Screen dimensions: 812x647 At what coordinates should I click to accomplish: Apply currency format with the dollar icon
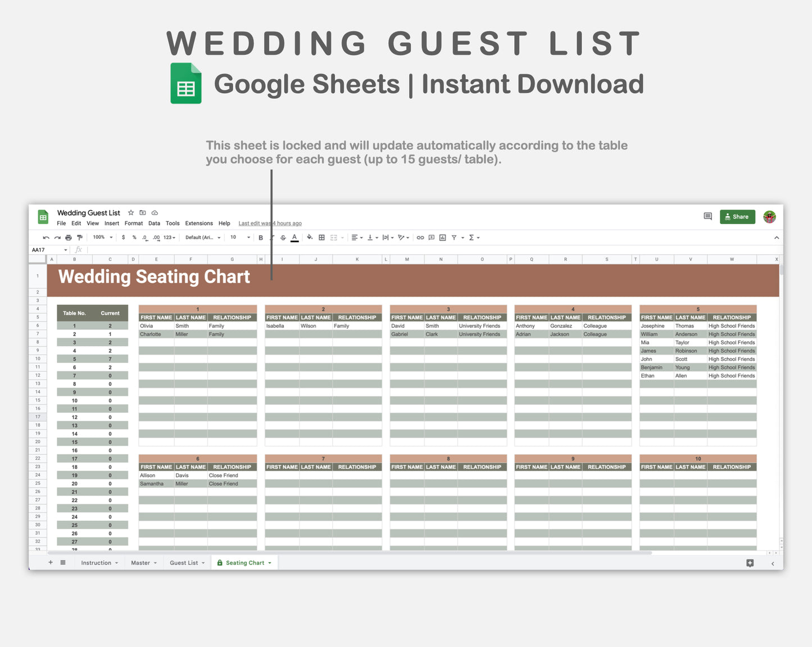tap(124, 237)
